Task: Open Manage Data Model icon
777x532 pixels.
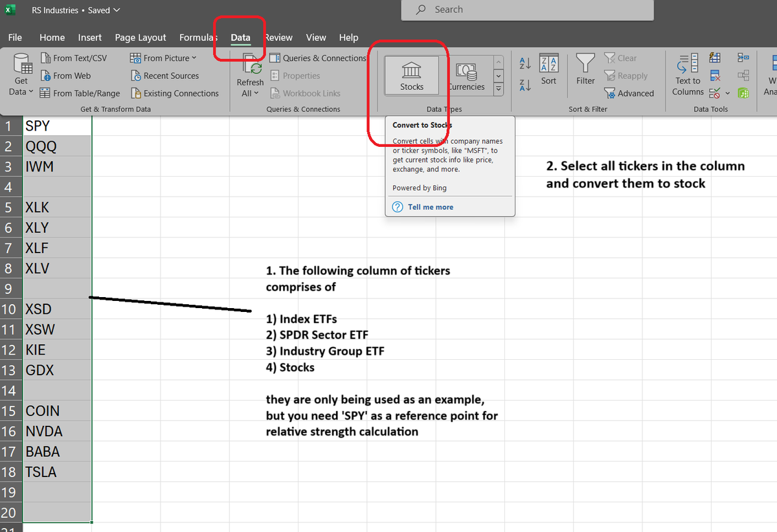Action: click(743, 93)
